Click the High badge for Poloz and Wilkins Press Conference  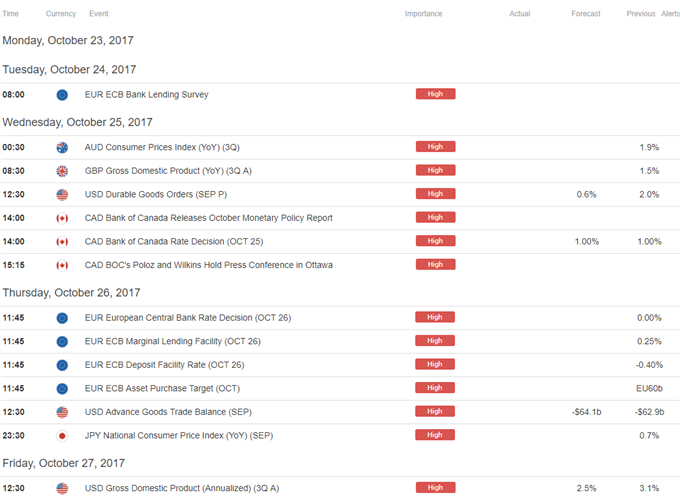point(435,264)
